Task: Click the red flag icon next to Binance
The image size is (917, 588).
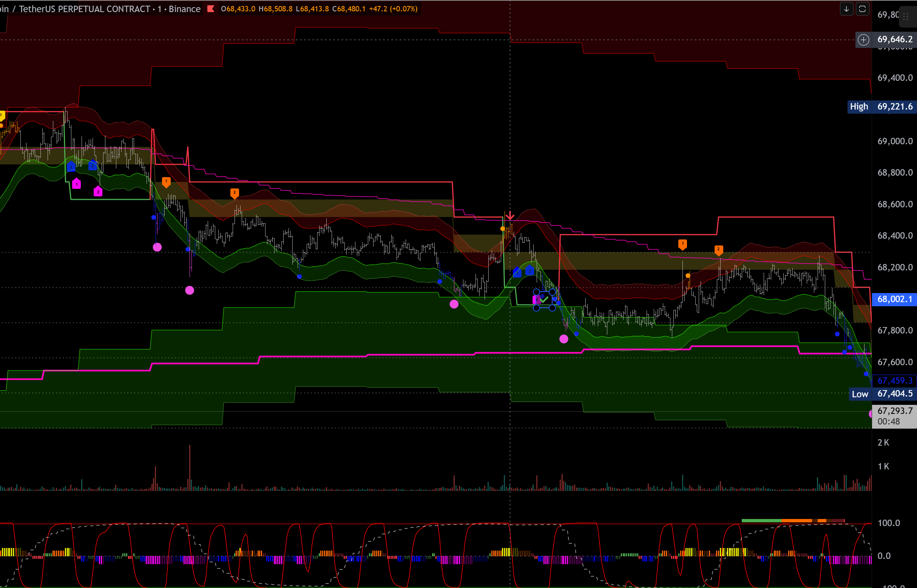Action: tap(210, 9)
